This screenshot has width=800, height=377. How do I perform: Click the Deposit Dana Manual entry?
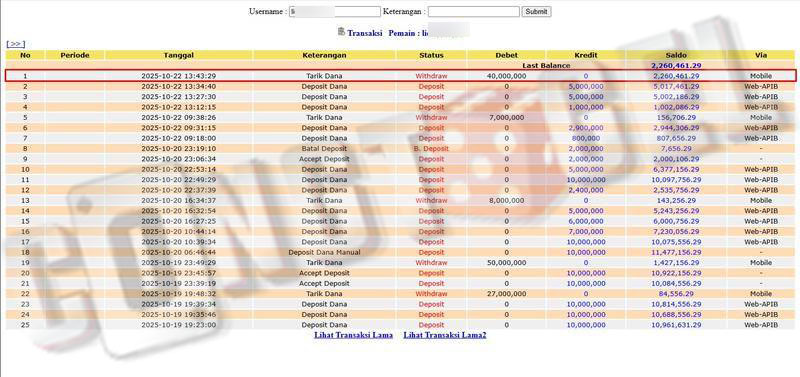(324, 252)
